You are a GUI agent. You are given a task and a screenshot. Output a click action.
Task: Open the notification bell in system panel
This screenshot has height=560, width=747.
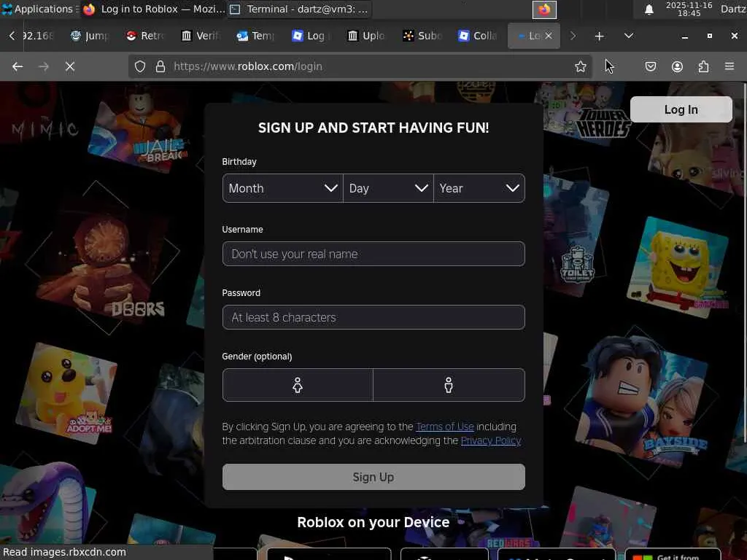tap(649, 9)
